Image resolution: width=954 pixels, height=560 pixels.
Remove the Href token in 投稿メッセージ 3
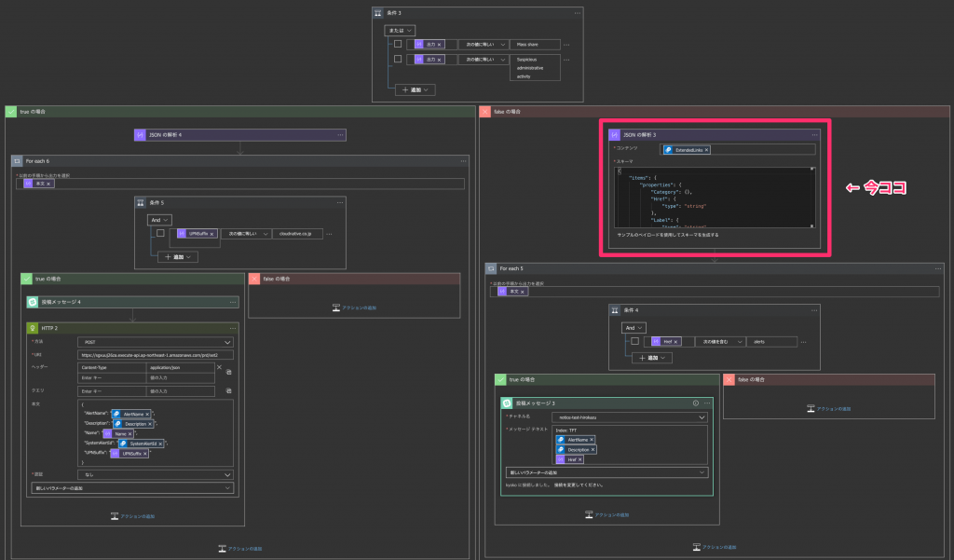point(579,459)
